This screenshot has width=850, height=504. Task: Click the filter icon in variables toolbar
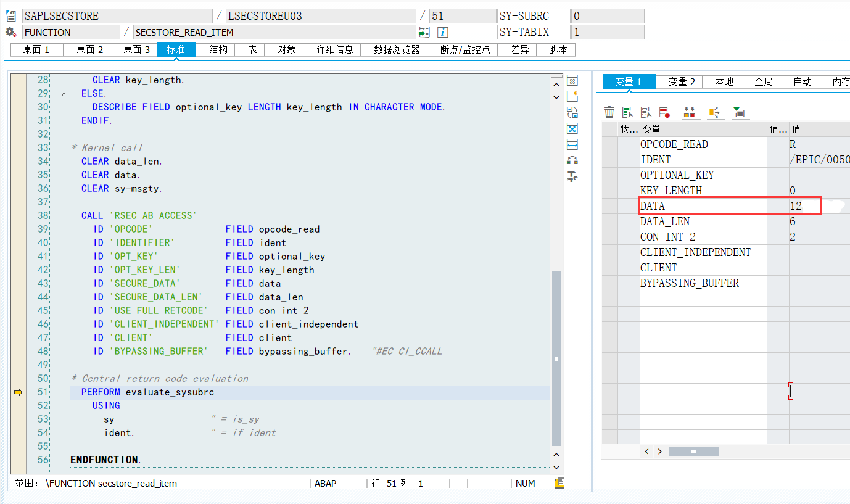[x=738, y=112]
